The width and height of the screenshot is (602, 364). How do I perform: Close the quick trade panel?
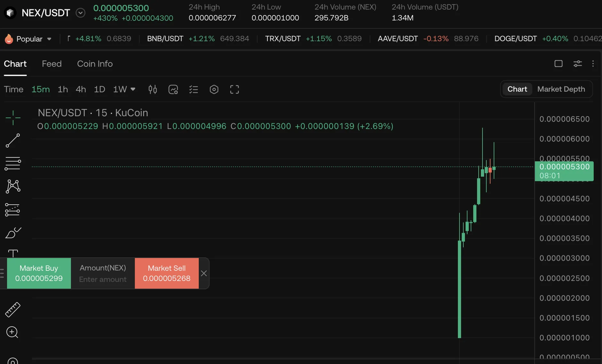204,273
